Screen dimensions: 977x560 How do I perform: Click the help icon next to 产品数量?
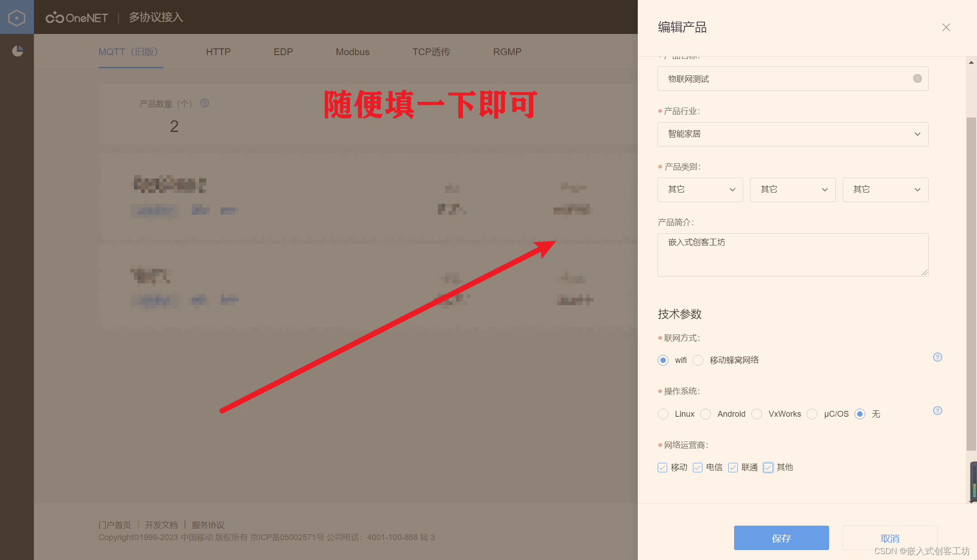pyautogui.click(x=204, y=103)
